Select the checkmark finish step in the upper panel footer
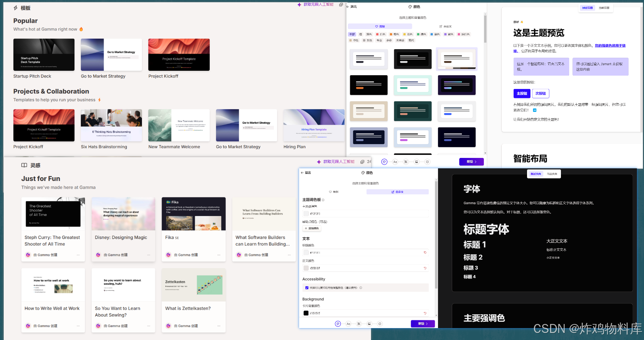The width and height of the screenshot is (644, 340). tap(427, 162)
